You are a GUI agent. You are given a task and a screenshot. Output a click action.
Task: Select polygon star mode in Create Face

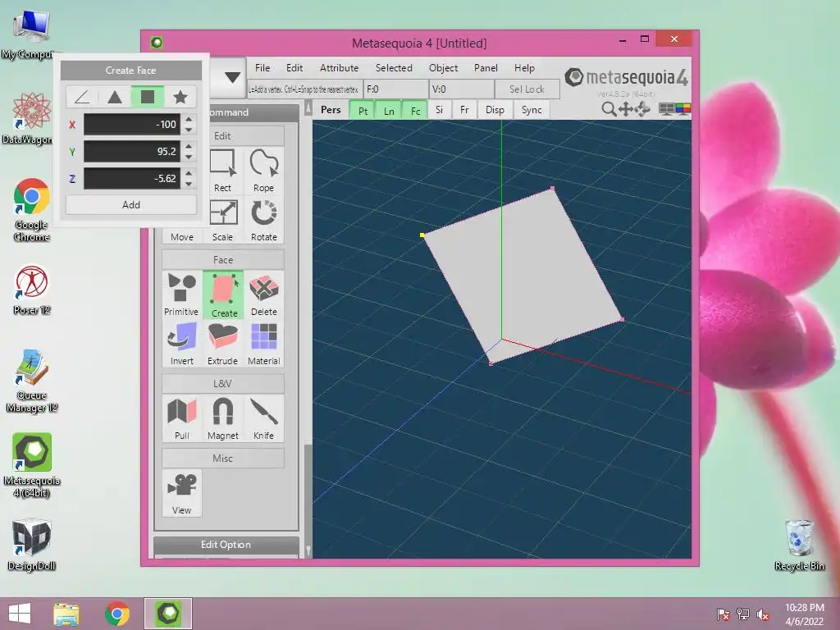click(x=180, y=97)
